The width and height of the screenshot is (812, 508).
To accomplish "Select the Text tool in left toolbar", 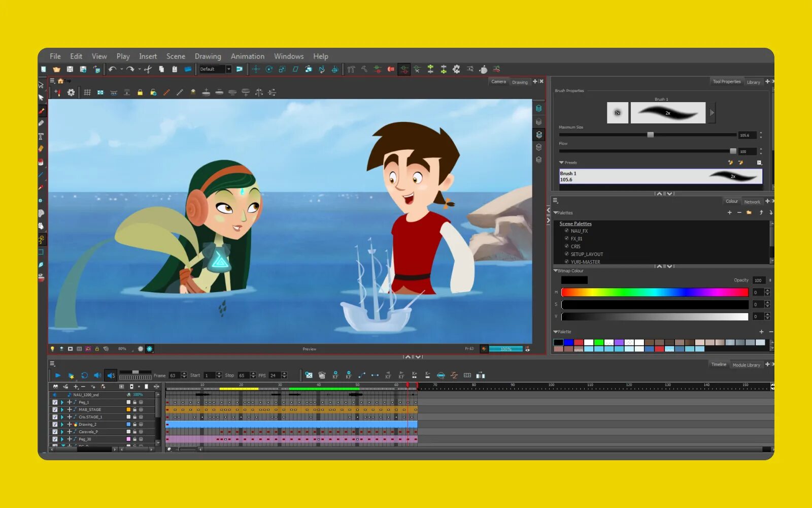I will point(41,136).
